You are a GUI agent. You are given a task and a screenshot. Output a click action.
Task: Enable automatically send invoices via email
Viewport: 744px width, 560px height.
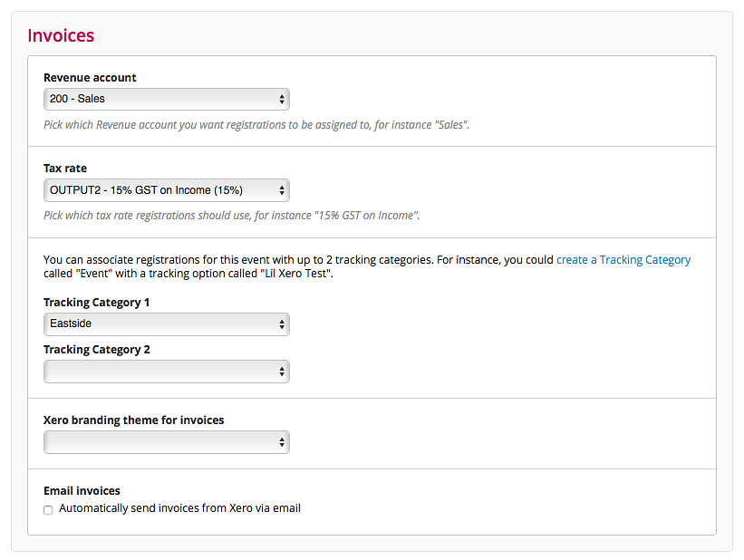pyautogui.click(x=48, y=509)
